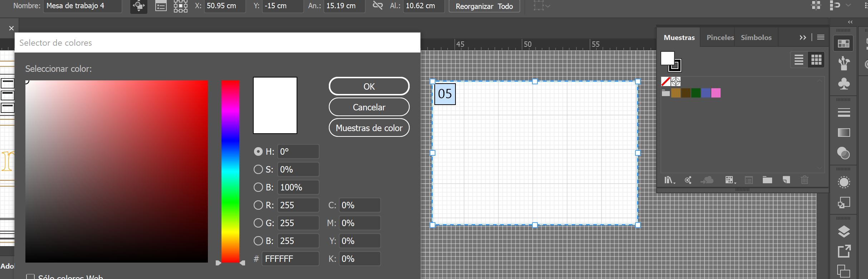Click the Muestras de color button
Image resolution: width=868 pixels, height=279 pixels.
point(369,128)
